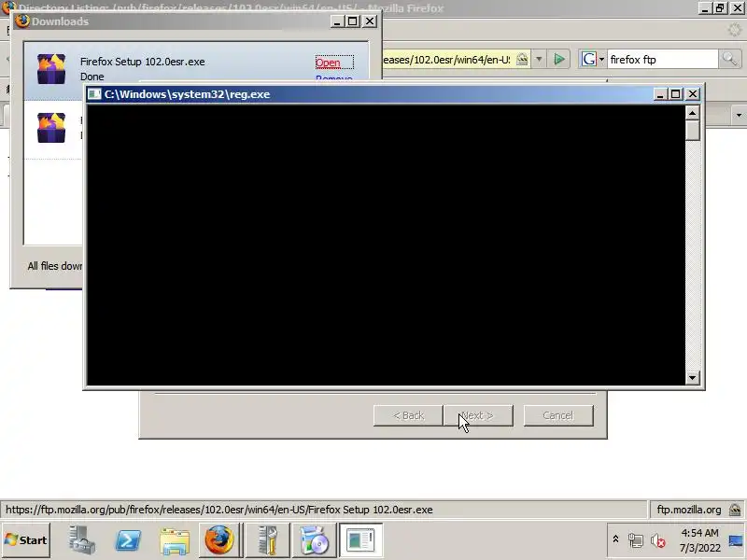747x560 pixels.
Task: Maximize the reg.exe console window
Action: click(x=675, y=94)
